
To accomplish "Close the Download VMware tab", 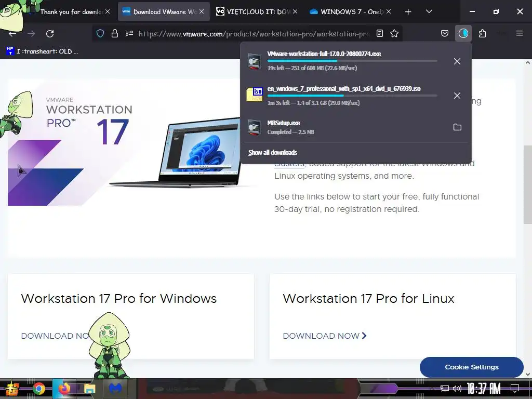I will 202,11.
